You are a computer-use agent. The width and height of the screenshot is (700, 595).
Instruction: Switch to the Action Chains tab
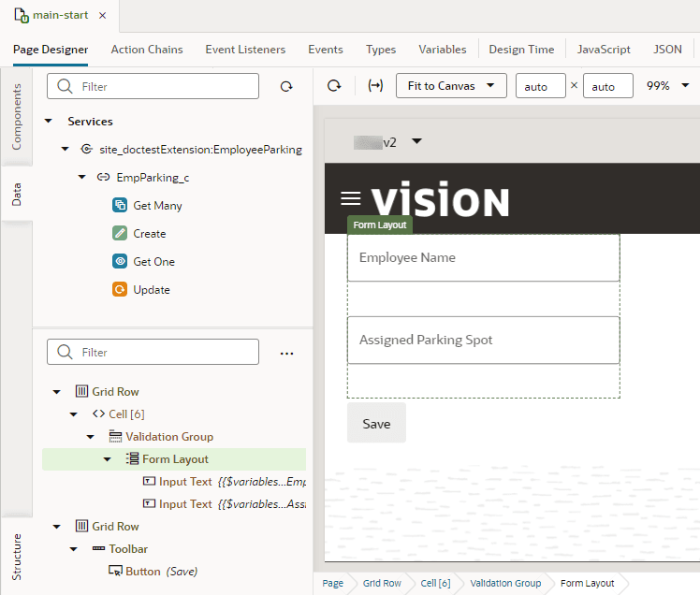(147, 50)
